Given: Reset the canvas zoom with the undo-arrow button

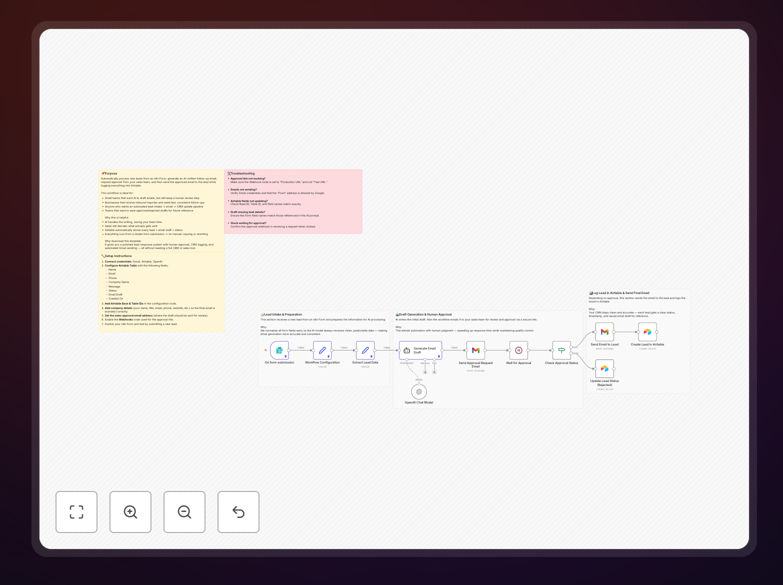Looking at the screenshot, I should pyautogui.click(x=238, y=512).
